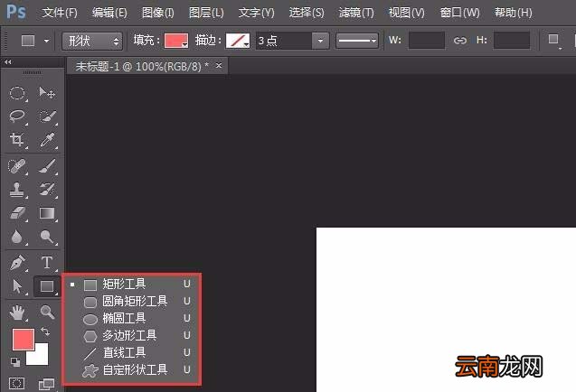The image size is (576, 392).
Task: Select the Eraser tool
Action: 17,213
